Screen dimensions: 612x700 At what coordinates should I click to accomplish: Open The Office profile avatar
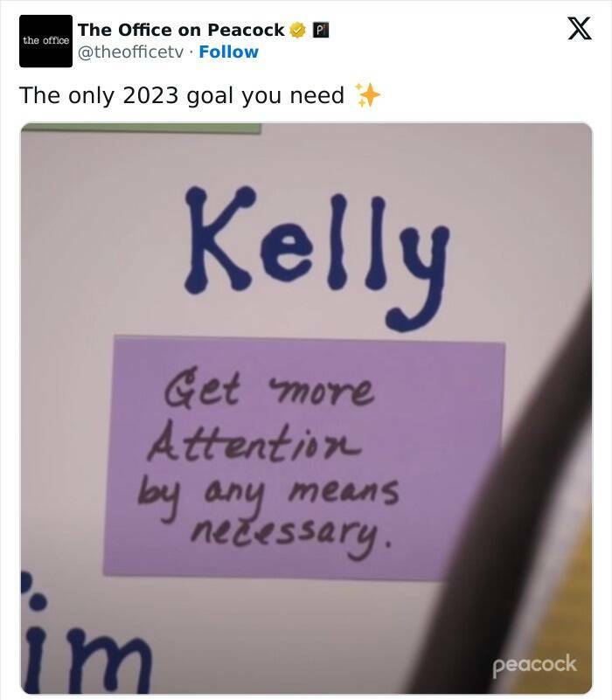click(x=45, y=41)
